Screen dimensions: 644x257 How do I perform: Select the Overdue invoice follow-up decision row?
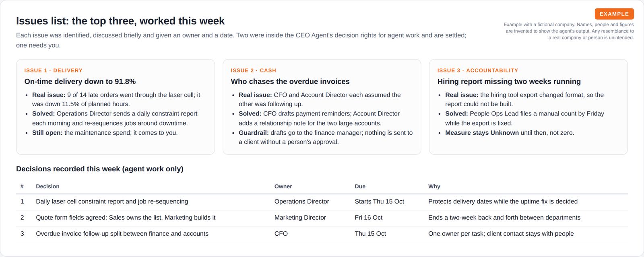coord(322,234)
